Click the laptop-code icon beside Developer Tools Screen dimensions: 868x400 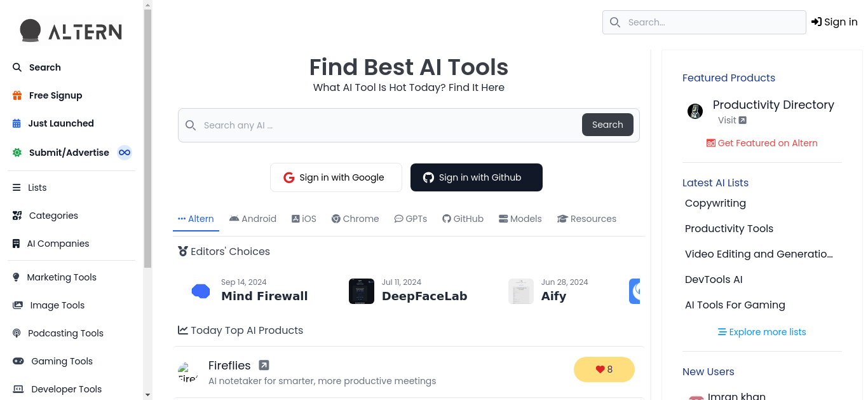click(18, 389)
